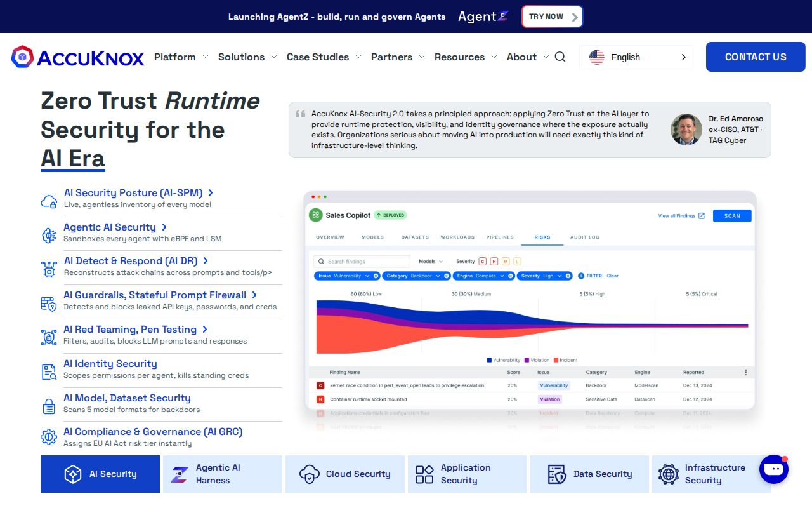Click the Cloud Security cloud icon

[x=309, y=474]
